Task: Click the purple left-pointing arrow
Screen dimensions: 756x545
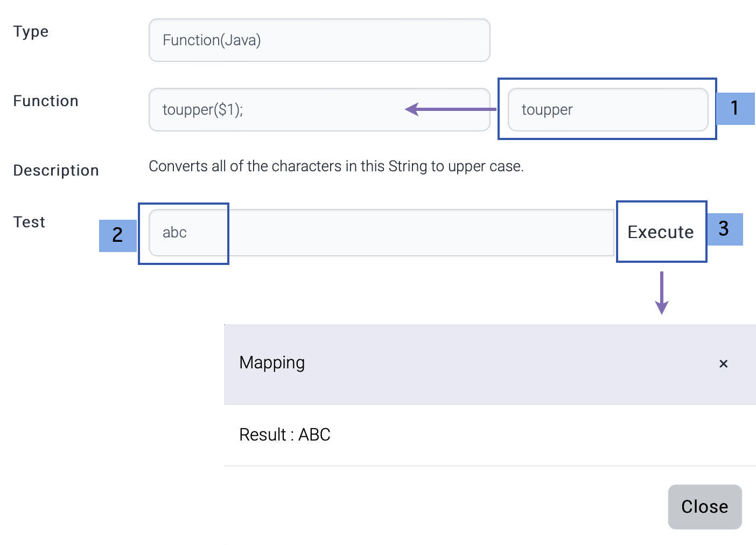Action: coord(450,110)
